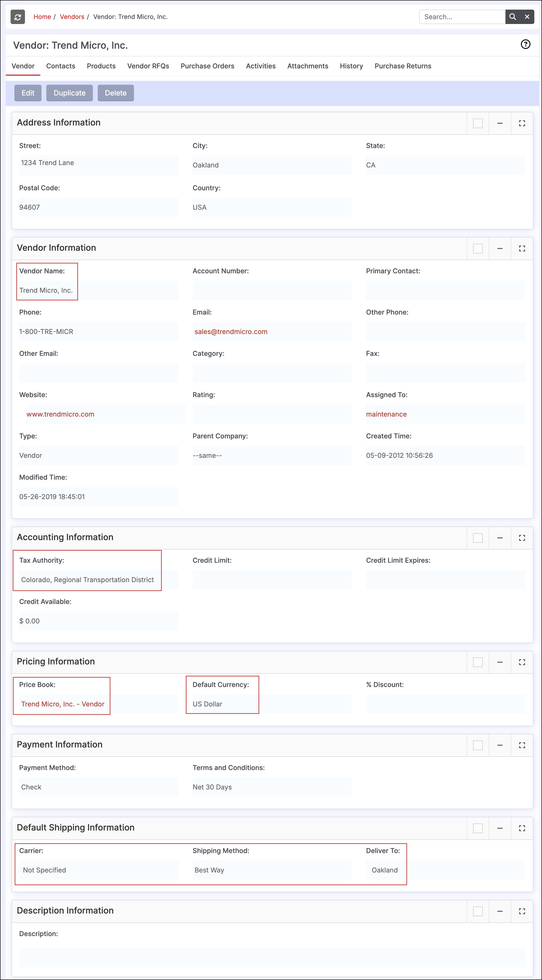This screenshot has height=980, width=542.
Task: Open the Purchase Returns tab
Action: click(403, 66)
